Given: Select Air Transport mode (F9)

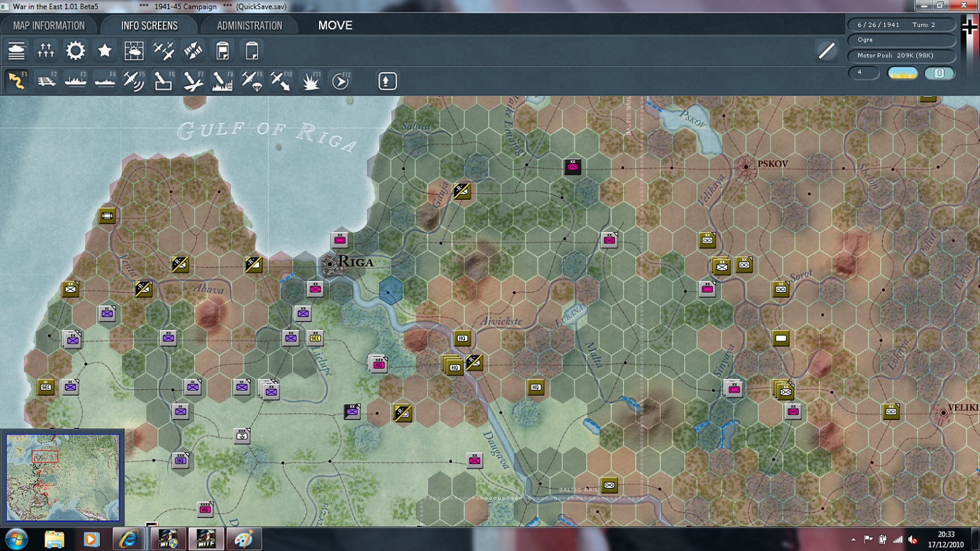Looking at the screenshot, I should point(251,81).
